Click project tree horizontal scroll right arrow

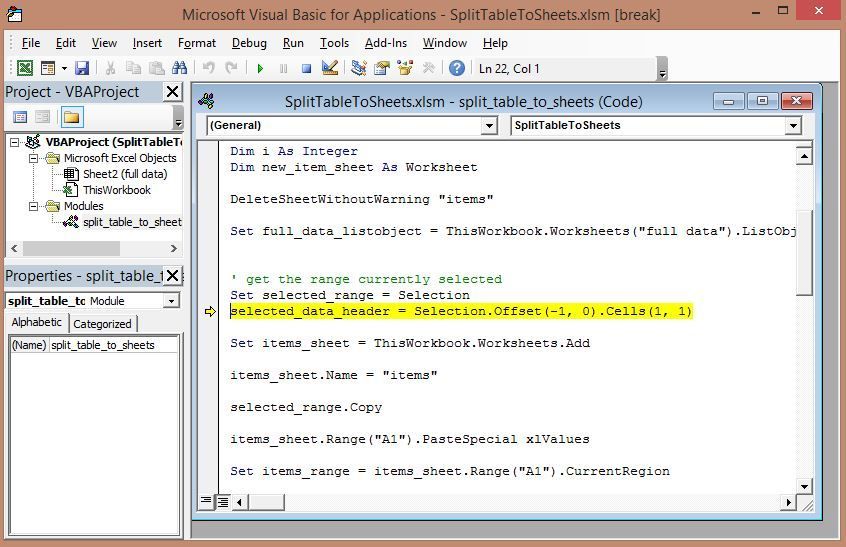[174, 249]
